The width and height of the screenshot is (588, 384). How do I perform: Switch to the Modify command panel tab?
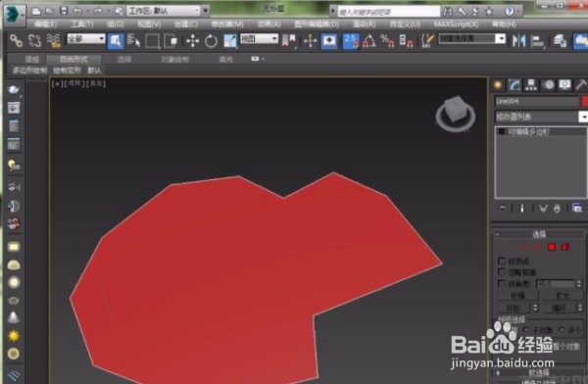click(x=514, y=85)
